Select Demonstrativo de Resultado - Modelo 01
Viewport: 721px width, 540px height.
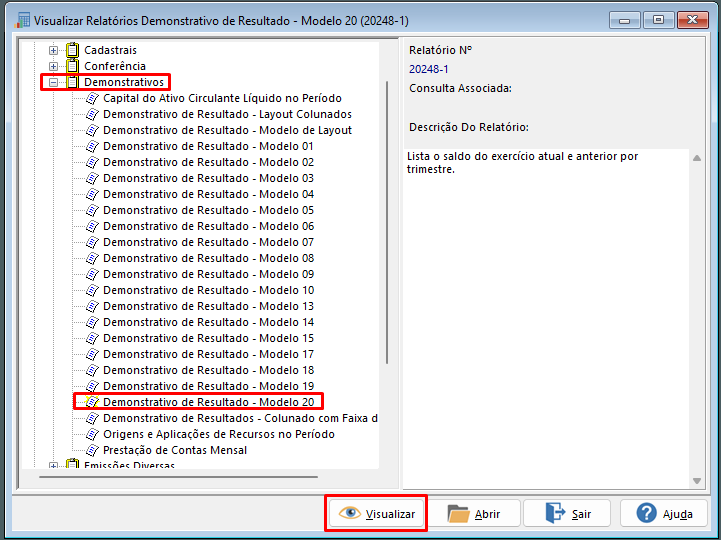tap(208, 146)
